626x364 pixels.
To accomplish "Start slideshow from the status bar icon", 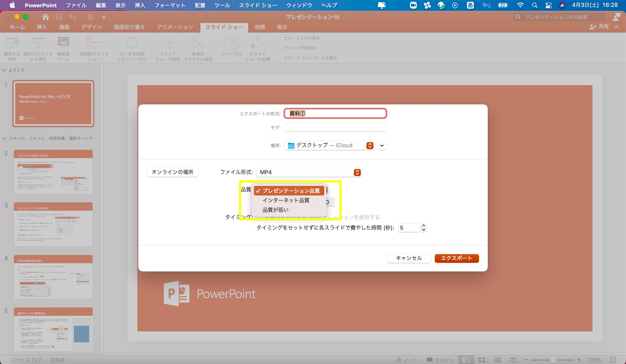I will [513, 360].
